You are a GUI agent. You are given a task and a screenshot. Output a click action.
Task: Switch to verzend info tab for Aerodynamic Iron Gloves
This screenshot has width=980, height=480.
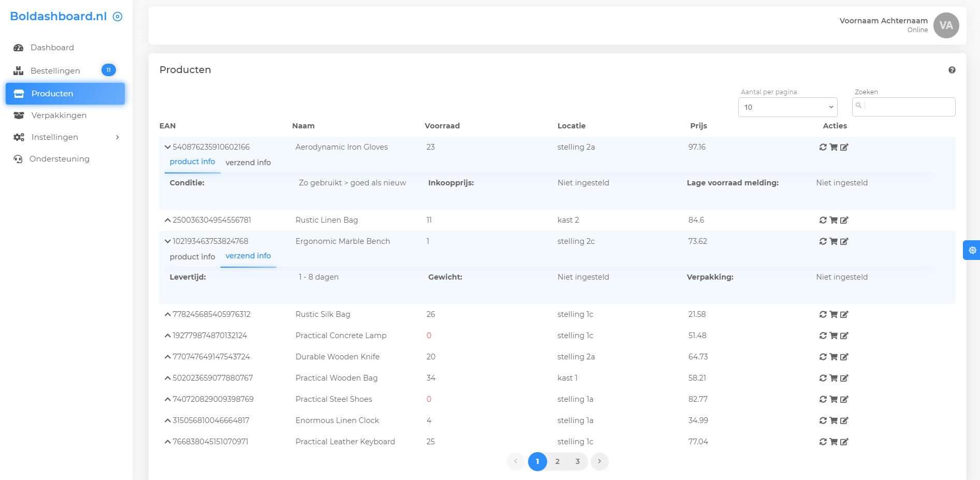tap(248, 163)
